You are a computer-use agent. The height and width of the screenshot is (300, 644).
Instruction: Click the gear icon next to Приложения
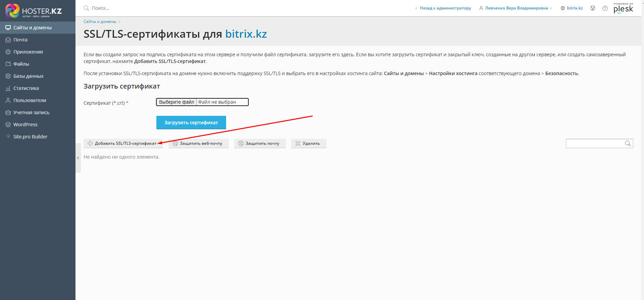tap(8, 52)
